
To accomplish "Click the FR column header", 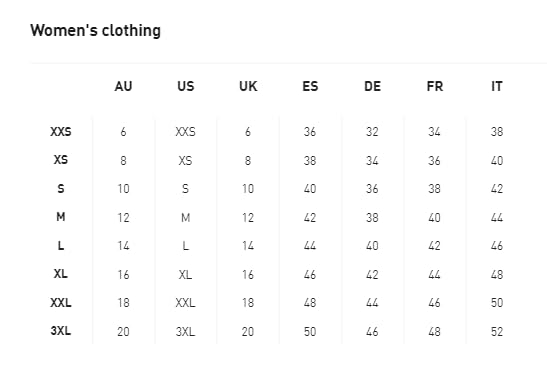I will click(435, 86).
